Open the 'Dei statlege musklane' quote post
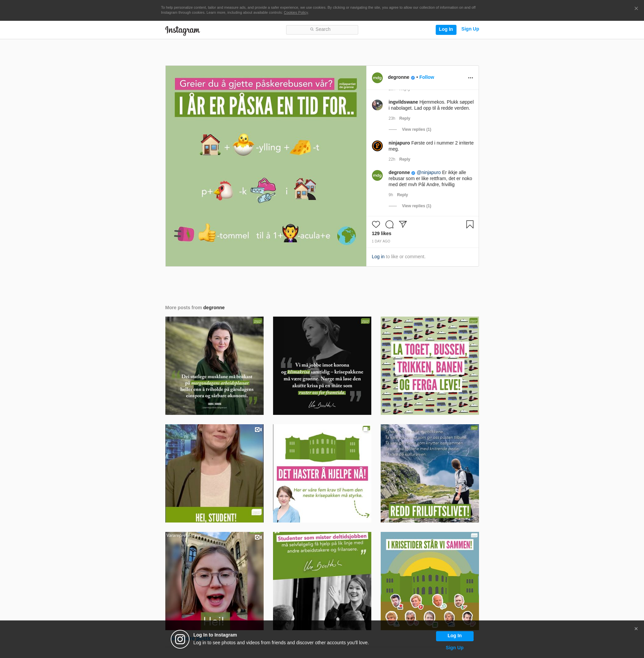This screenshot has width=644, height=658. coord(214,366)
